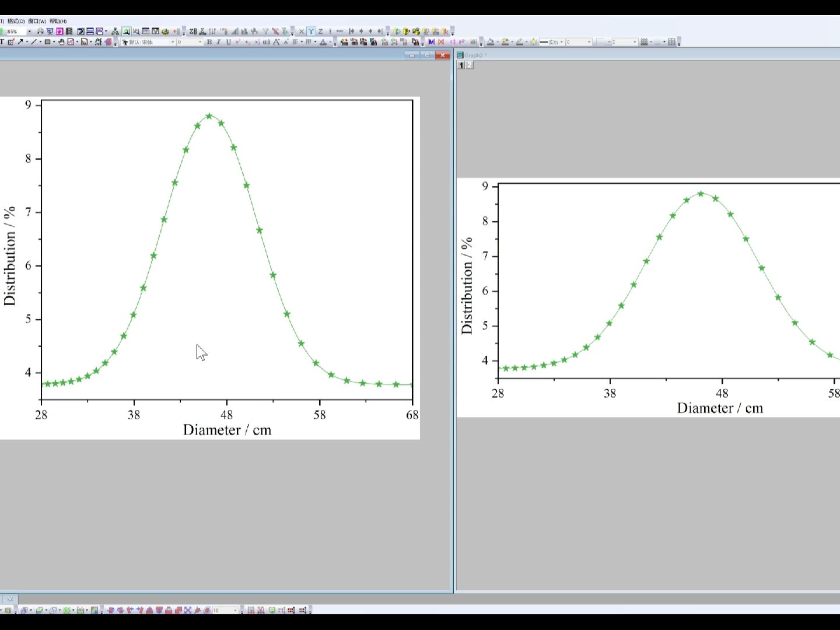Click the lightbulb icon in format toolbar
This screenshot has width=840, height=630.
pos(534,41)
